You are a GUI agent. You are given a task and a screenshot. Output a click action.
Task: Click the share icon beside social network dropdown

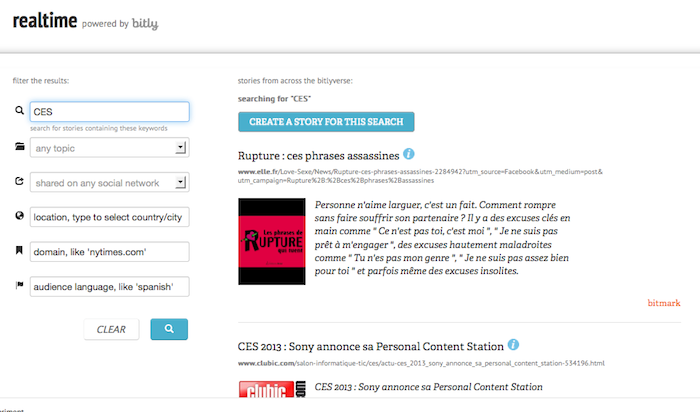pos(19,182)
